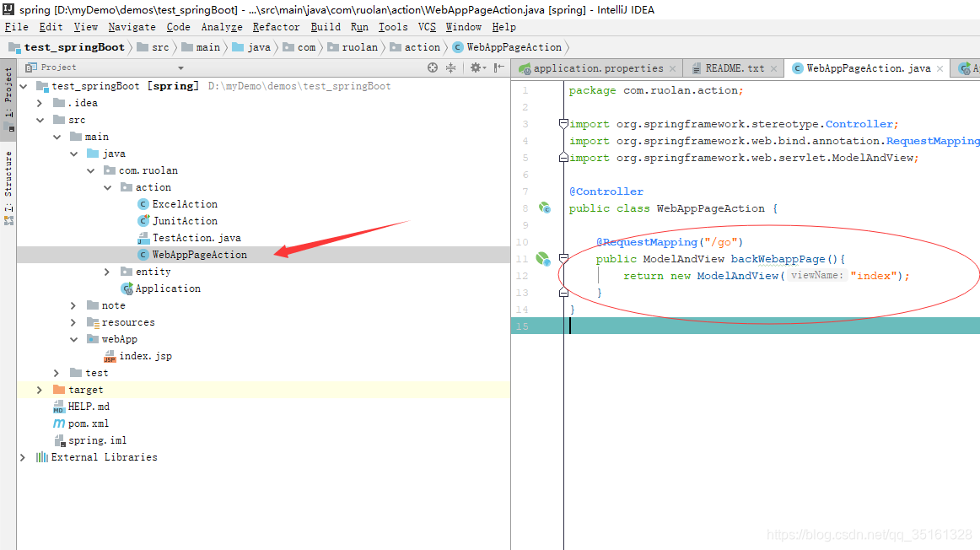980x550 pixels.
Task: Click the Application run class icon
Action: coord(127,288)
